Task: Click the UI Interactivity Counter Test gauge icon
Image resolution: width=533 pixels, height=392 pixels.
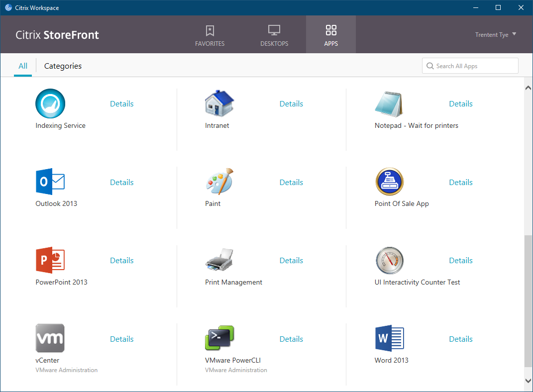Action: [x=389, y=260]
